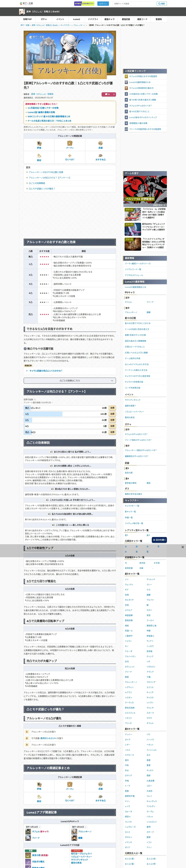This screenshot has width=186, height=868.
Task: Open the 目次を開く floating button
Action: pos(159,540)
